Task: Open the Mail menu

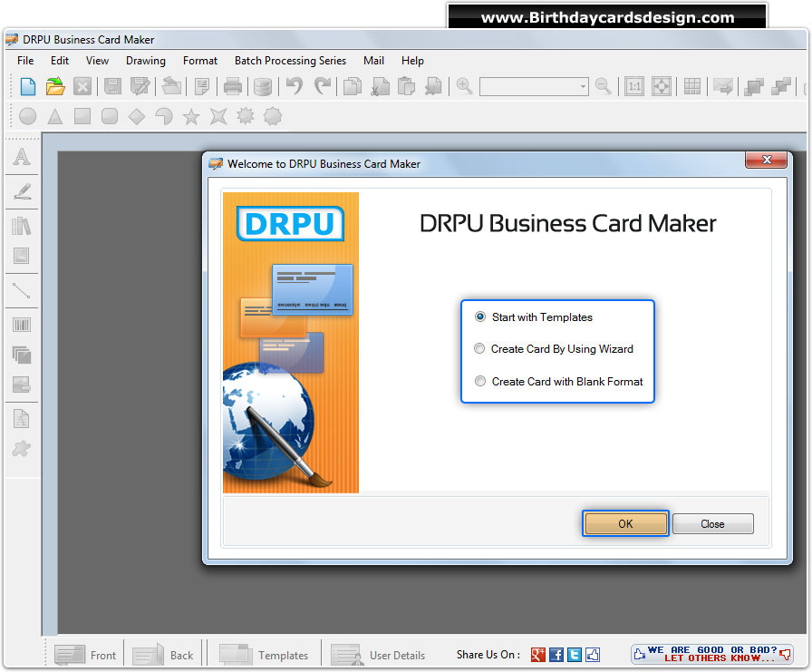Action: pos(373,61)
